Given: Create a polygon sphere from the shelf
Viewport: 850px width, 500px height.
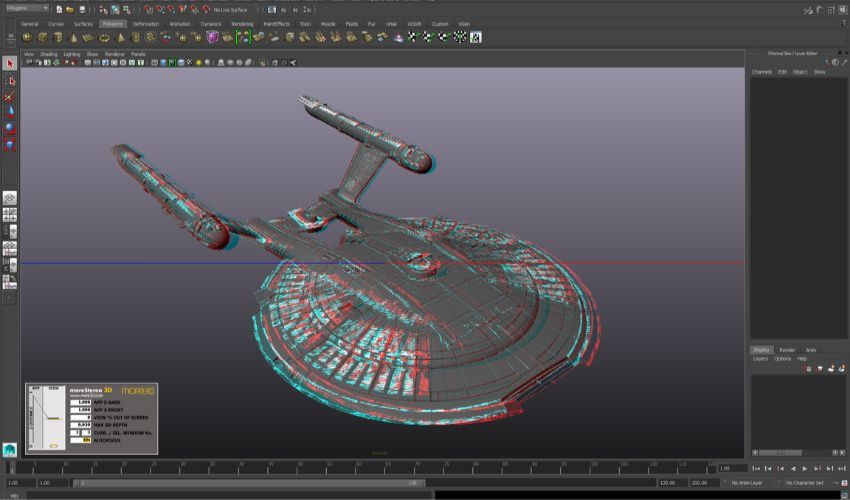Looking at the screenshot, I should pyautogui.click(x=26, y=37).
